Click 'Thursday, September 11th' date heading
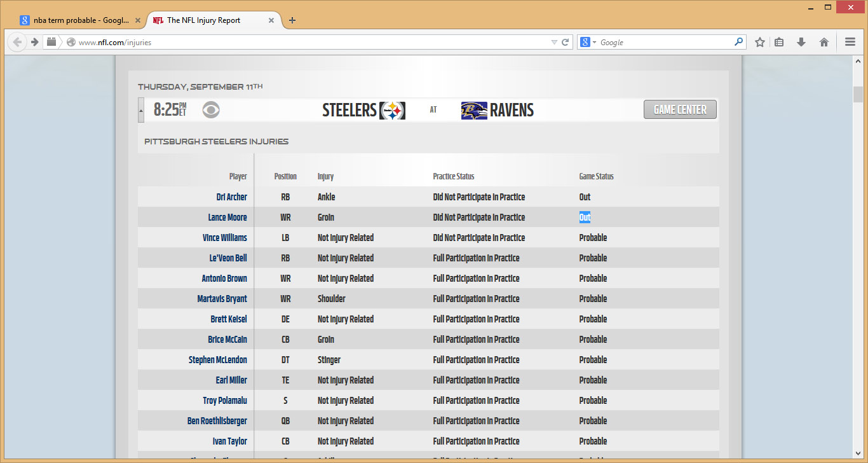Screen dimensions: 868x463 (200, 86)
